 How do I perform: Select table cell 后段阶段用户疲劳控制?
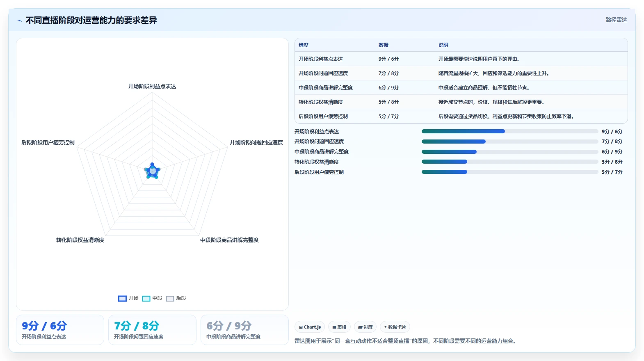coord(323,117)
